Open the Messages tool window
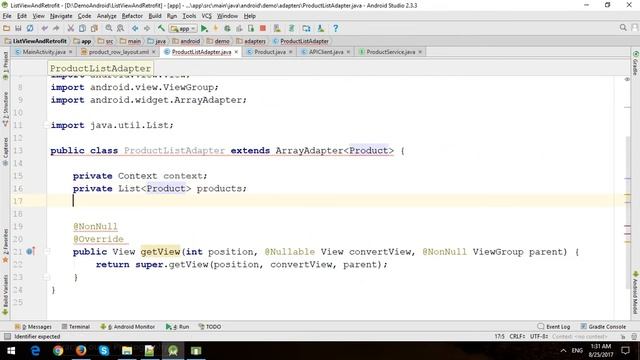Image resolution: width=640 pixels, height=360 pixels. 33,327
